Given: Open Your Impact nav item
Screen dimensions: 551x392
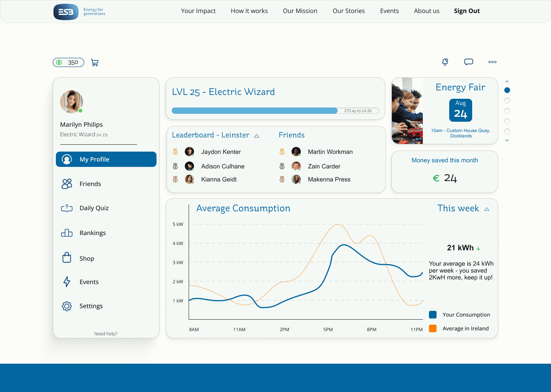Looking at the screenshot, I should point(198,11).
